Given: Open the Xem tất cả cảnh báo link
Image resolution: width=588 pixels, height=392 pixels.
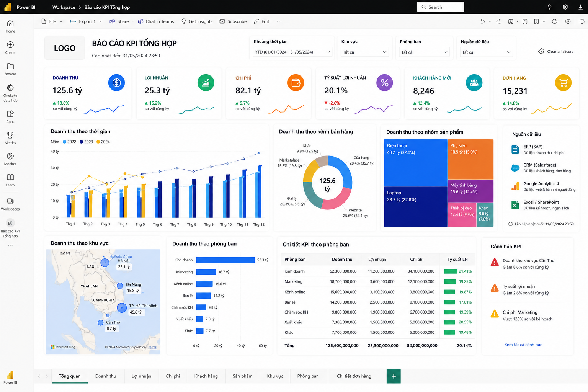Looking at the screenshot, I should (523, 345).
